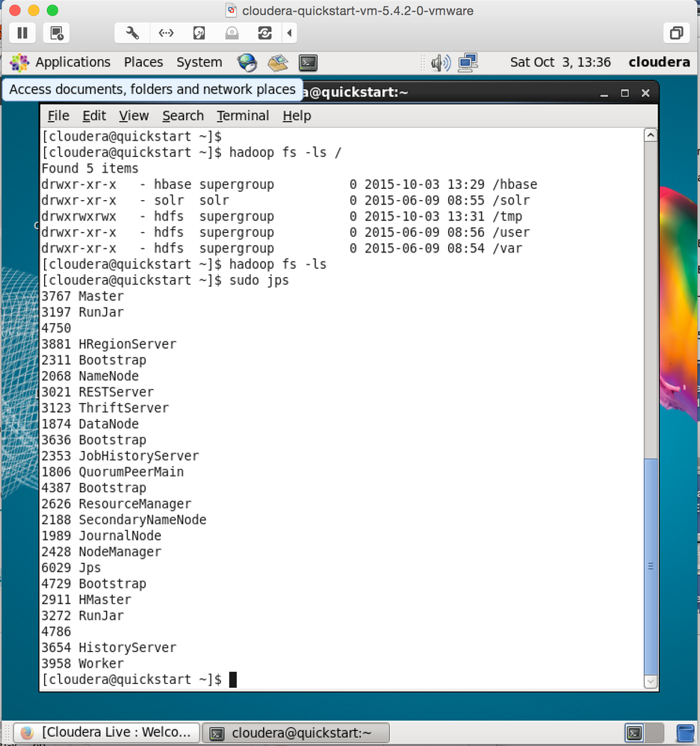Image resolution: width=700 pixels, height=746 pixels.
Task: Open the web browser launcher on the panel
Action: pyautogui.click(x=247, y=63)
